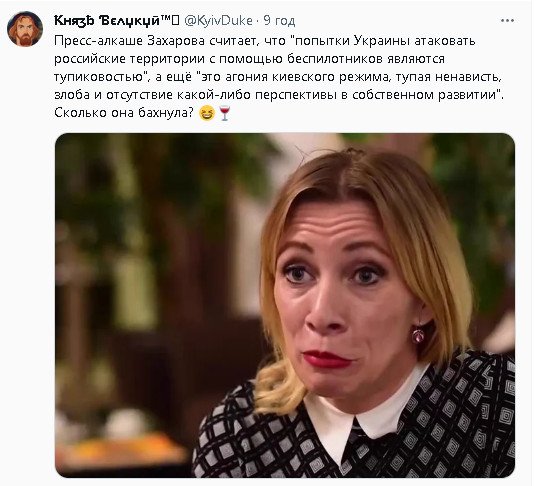Click the "Сколько она бахнула?" sentence
543x486 pixels.
point(124,113)
